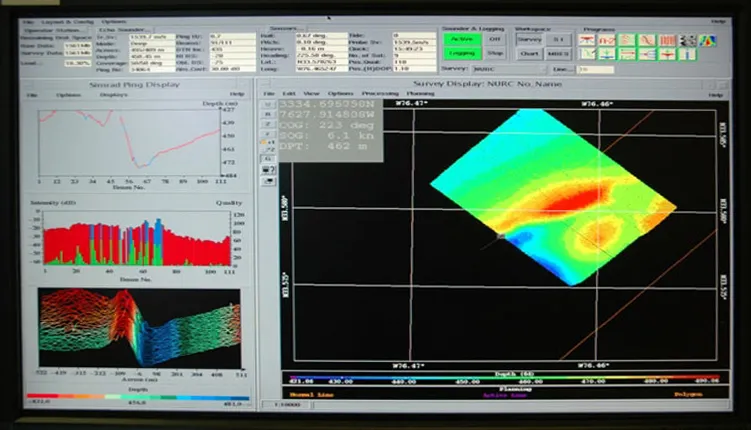
Task: Open the main File menu
Action: point(29,22)
